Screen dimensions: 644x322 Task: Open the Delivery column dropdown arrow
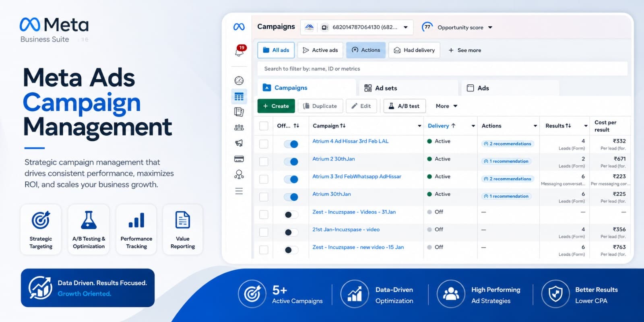[x=473, y=126]
